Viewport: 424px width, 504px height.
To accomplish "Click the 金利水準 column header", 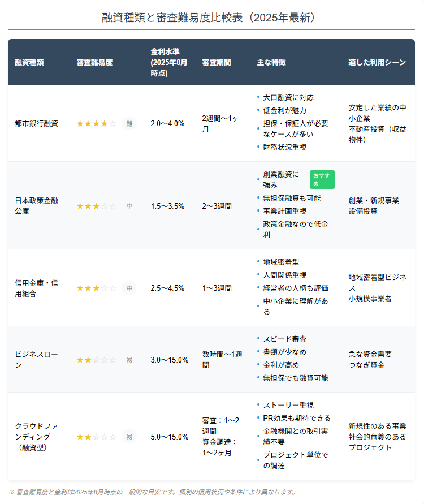I will [x=169, y=62].
